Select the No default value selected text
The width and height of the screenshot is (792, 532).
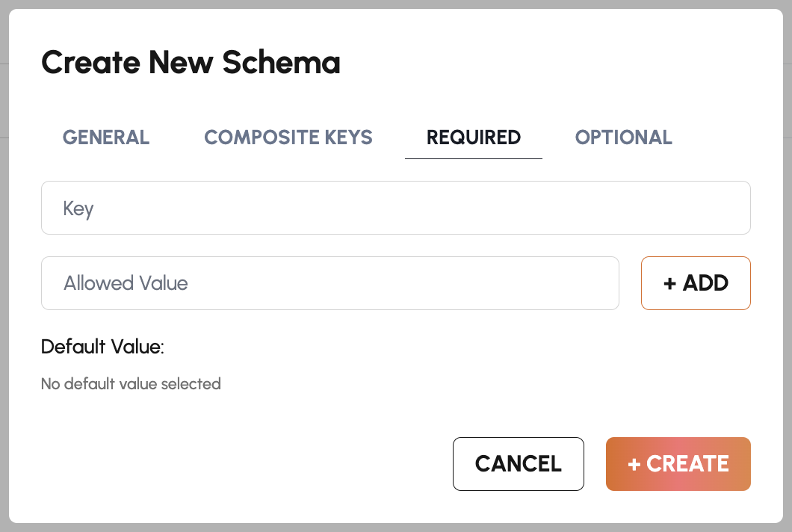point(131,383)
